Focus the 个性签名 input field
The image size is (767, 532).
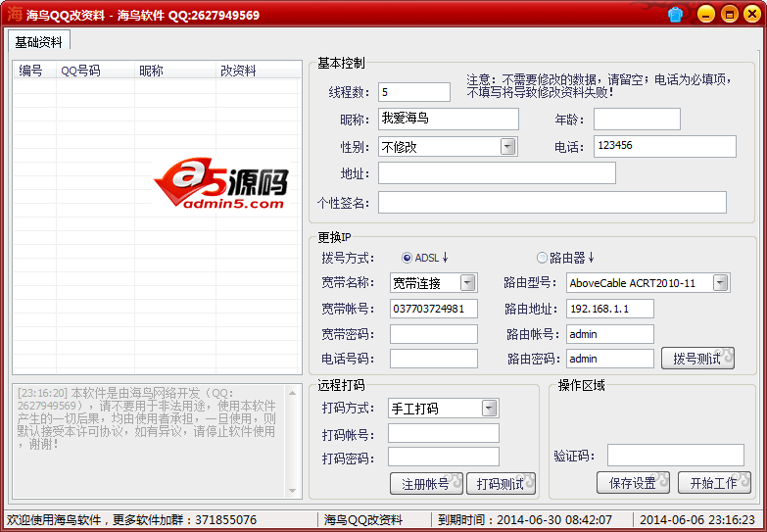pos(552,202)
